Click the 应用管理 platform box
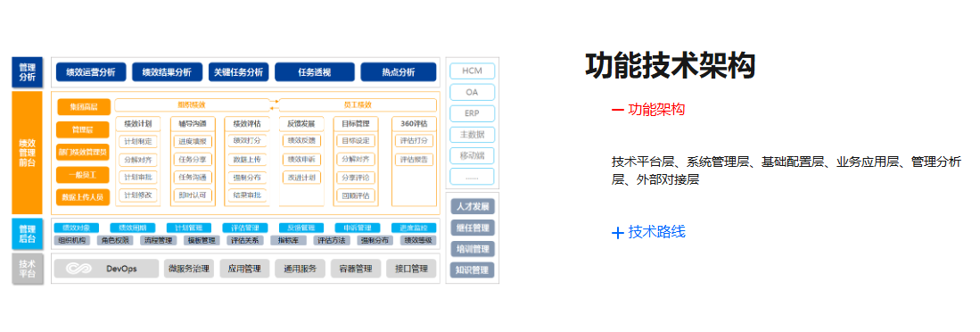This screenshot has height=332, width=980. [x=244, y=269]
